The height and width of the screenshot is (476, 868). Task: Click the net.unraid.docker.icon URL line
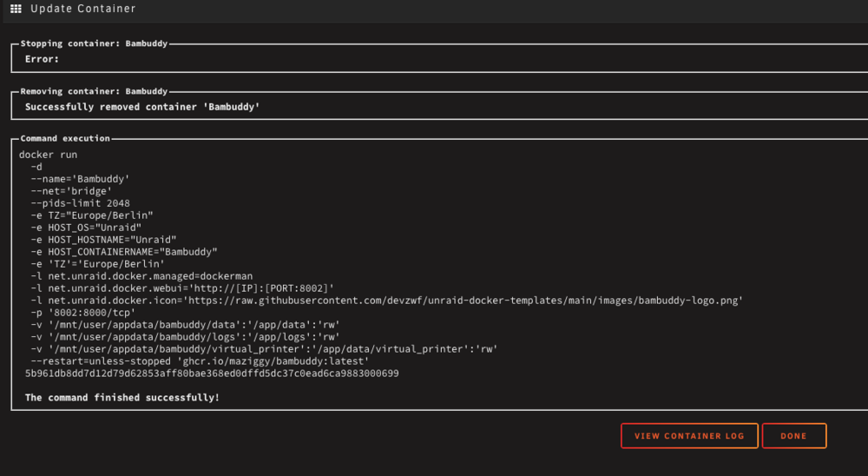pyautogui.click(x=386, y=301)
